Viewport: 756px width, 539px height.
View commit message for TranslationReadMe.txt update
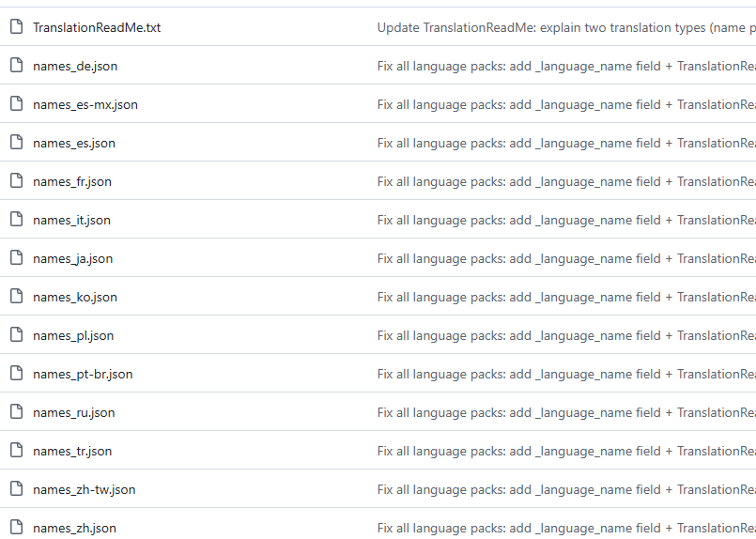566,27
